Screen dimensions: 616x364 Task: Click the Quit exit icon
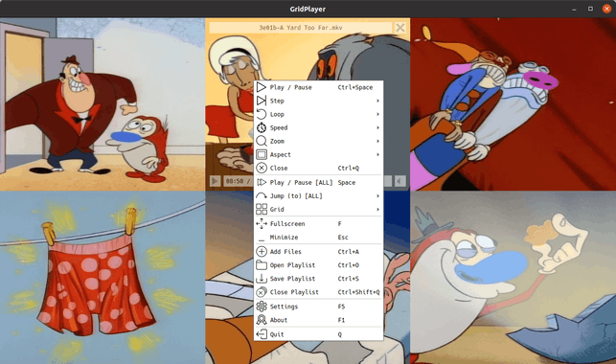tap(262, 334)
